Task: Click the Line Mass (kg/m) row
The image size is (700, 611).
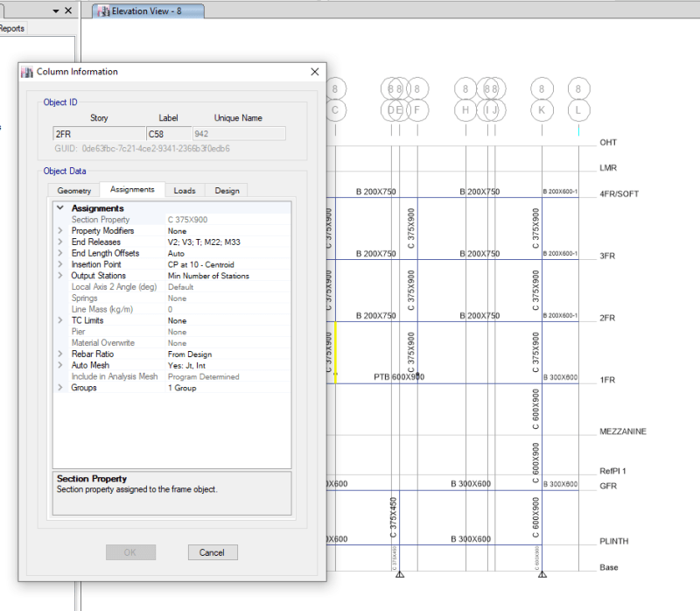Action: pos(171,309)
